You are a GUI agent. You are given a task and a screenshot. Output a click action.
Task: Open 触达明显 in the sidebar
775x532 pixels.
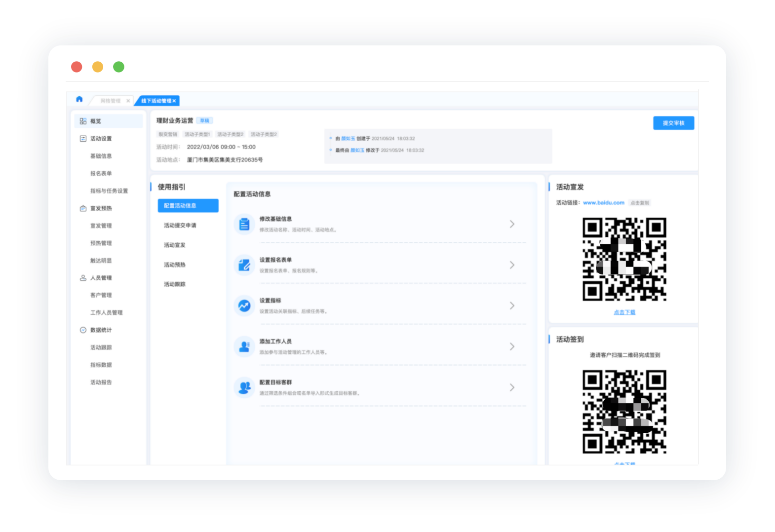point(101,261)
